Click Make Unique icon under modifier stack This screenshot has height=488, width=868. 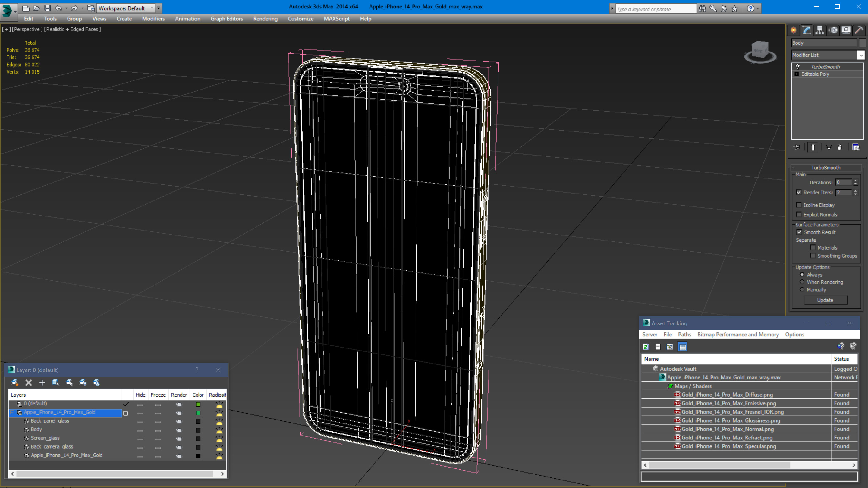(829, 147)
